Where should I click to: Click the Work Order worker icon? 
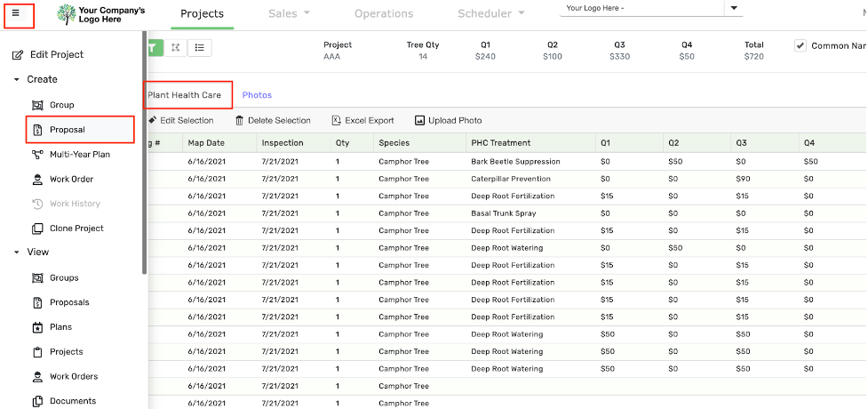click(37, 179)
